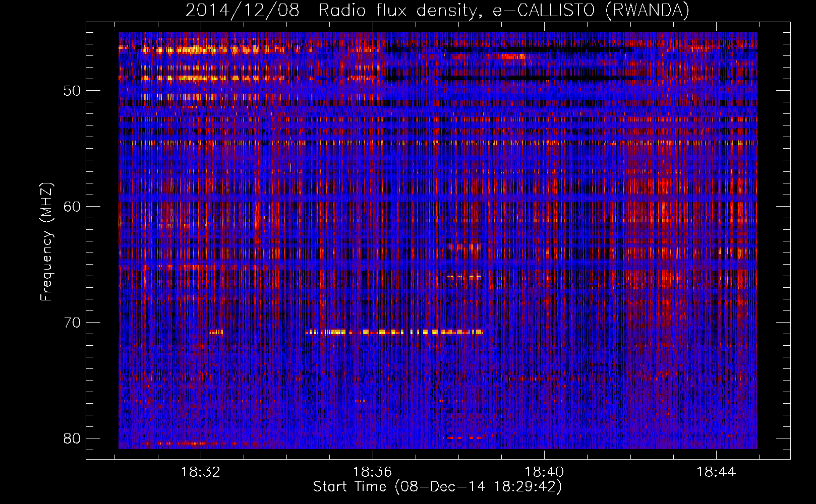816x504 pixels.
Task: Click the short yellow burst at 18:32 near 71 MHz
Action: click(x=216, y=332)
